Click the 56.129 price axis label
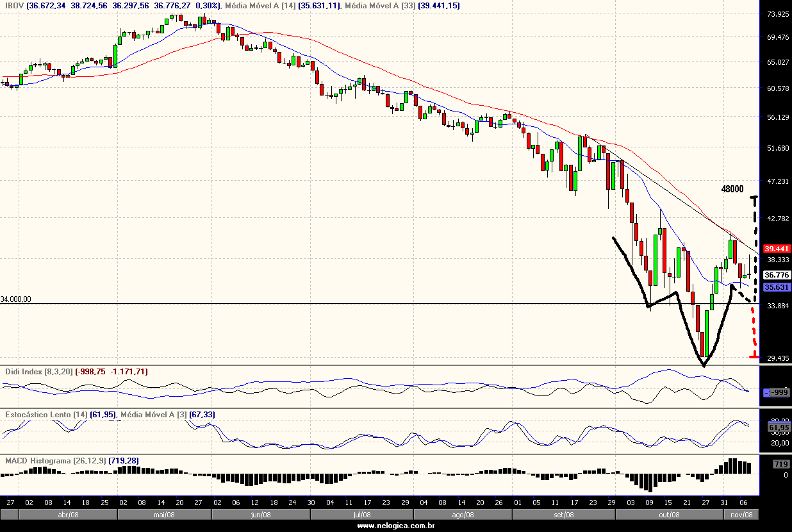The height and width of the screenshot is (532, 792). 778,117
